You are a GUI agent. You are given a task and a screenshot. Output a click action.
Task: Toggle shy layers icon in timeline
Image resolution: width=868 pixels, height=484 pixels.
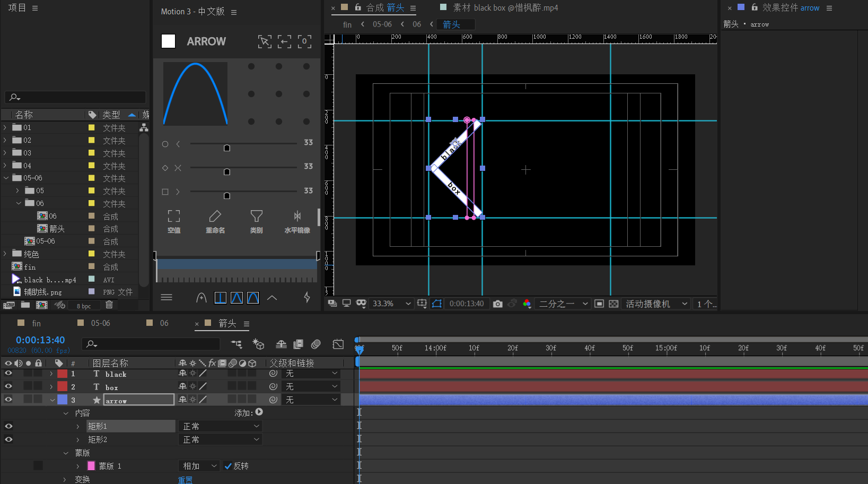tap(281, 344)
